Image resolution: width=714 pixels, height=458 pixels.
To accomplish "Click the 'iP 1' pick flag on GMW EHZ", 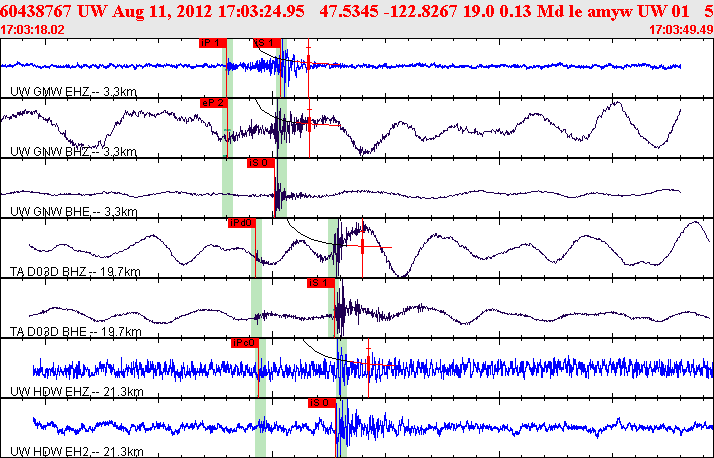I will (213, 43).
